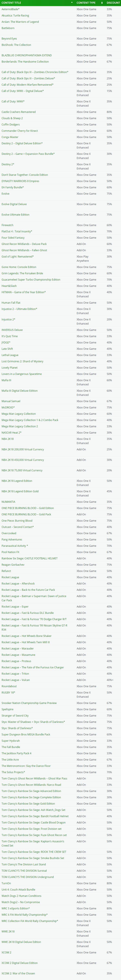121x980 pixels.
Task: Open Destiny 2 – Digital Deluxe Edition* link
Action: pyautogui.click(x=22, y=144)
